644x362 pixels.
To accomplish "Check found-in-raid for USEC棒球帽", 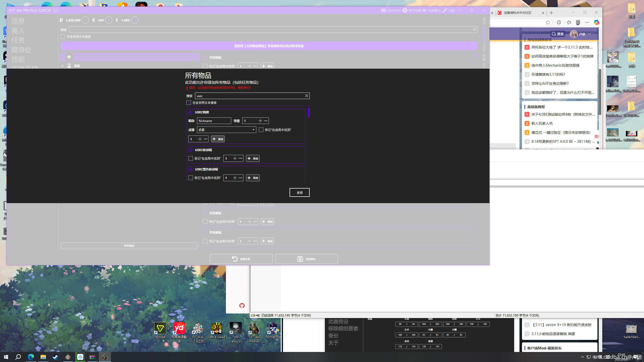I will coord(191,158).
